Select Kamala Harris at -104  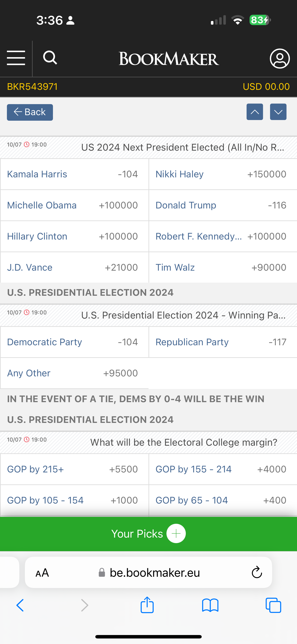[75, 174]
